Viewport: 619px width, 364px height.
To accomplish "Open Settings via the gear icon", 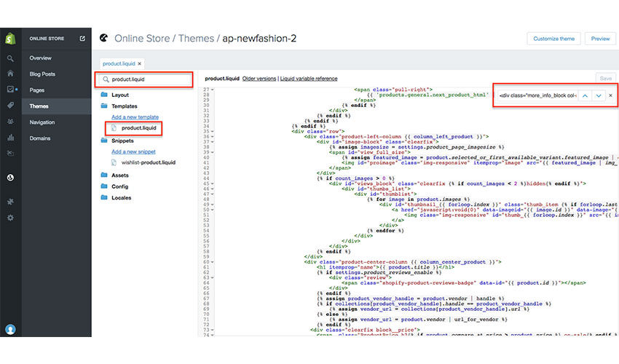I will [10, 218].
